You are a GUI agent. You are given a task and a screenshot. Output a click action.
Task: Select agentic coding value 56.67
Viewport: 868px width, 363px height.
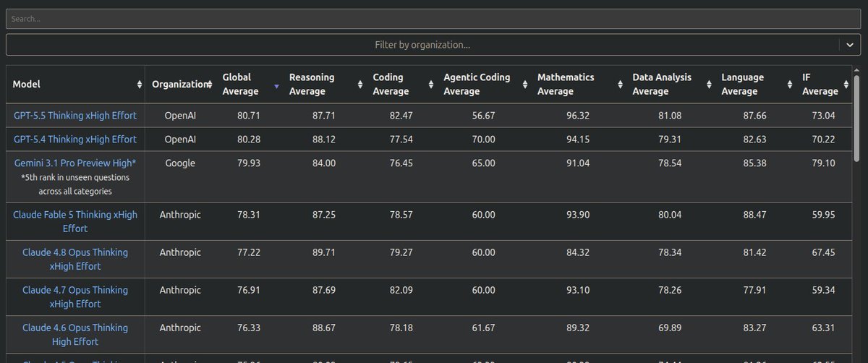pos(483,116)
